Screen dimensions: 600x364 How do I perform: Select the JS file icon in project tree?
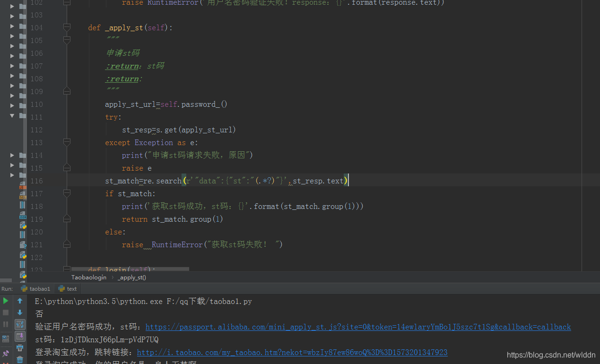(23, 185)
